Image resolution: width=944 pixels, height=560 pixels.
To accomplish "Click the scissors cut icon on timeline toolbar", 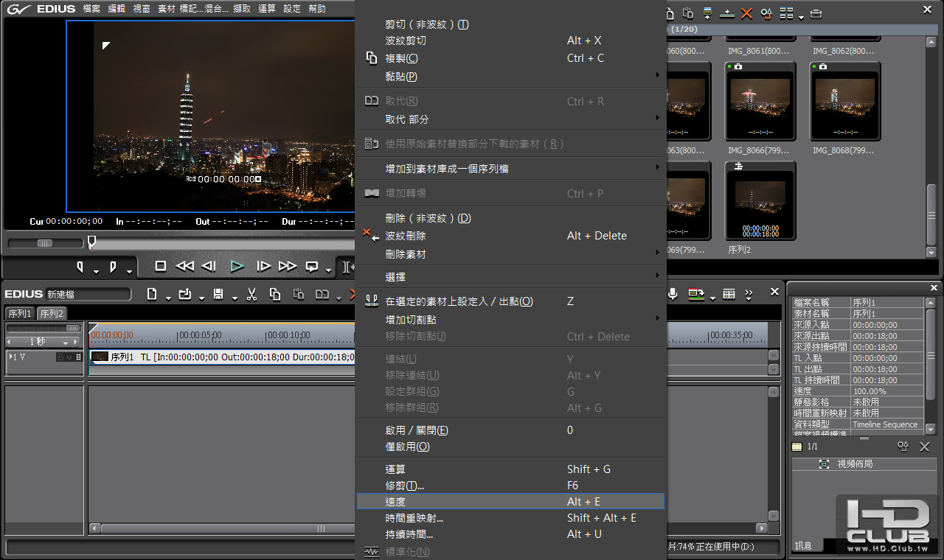I will coord(251,295).
